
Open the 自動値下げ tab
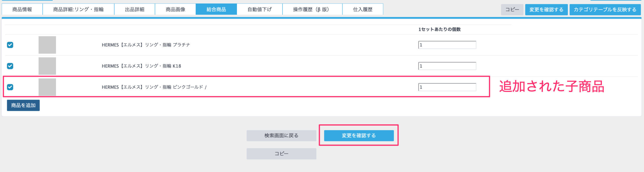point(260,9)
